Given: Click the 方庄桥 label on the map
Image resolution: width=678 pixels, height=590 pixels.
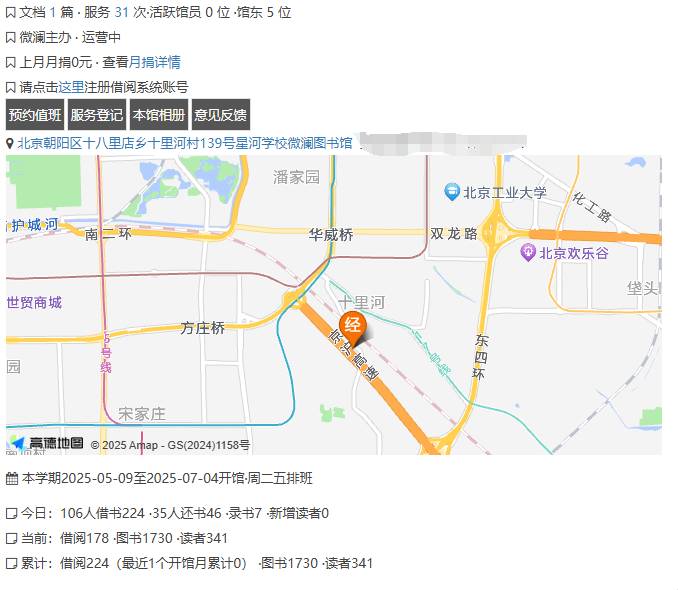Looking at the screenshot, I should tap(203, 328).
